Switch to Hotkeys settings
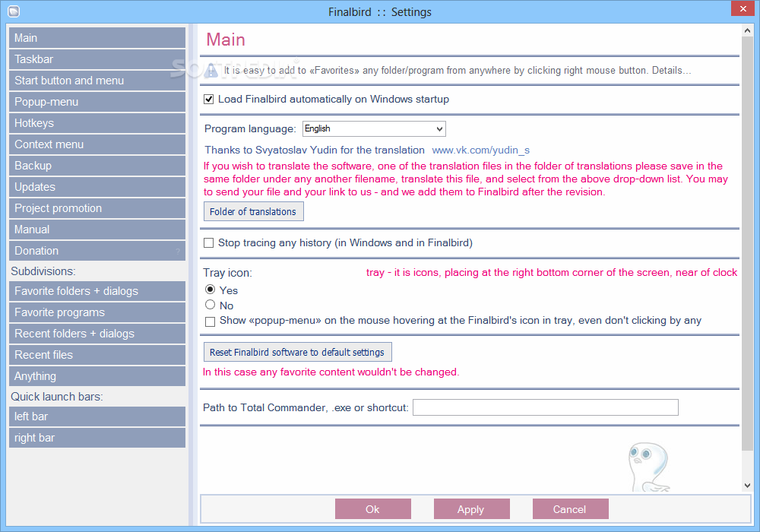The image size is (760, 532). 97,123
